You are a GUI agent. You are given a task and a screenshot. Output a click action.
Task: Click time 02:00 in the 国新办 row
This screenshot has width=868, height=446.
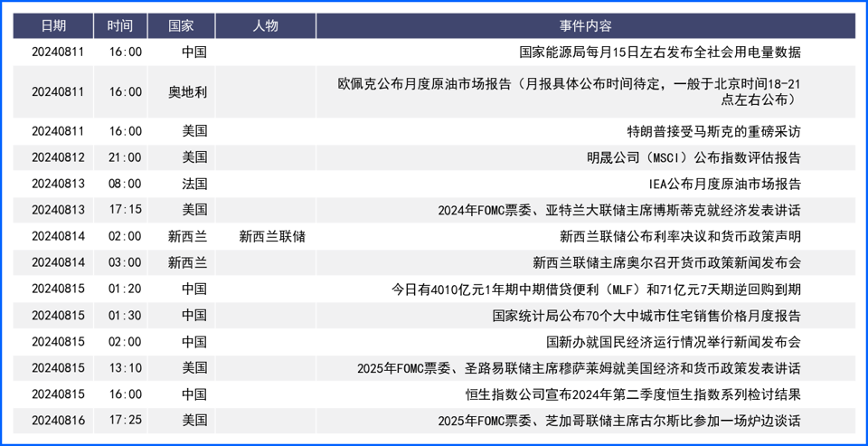click(x=125, y=341)
